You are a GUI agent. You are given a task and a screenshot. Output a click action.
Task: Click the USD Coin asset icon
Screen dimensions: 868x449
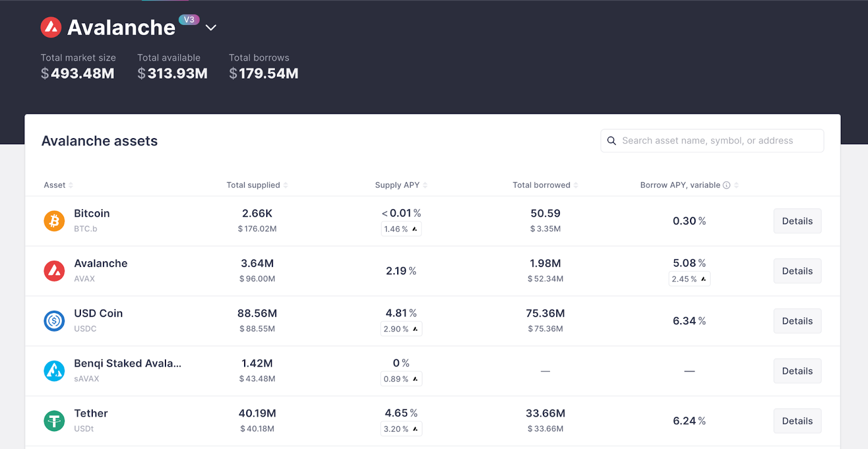54,321
